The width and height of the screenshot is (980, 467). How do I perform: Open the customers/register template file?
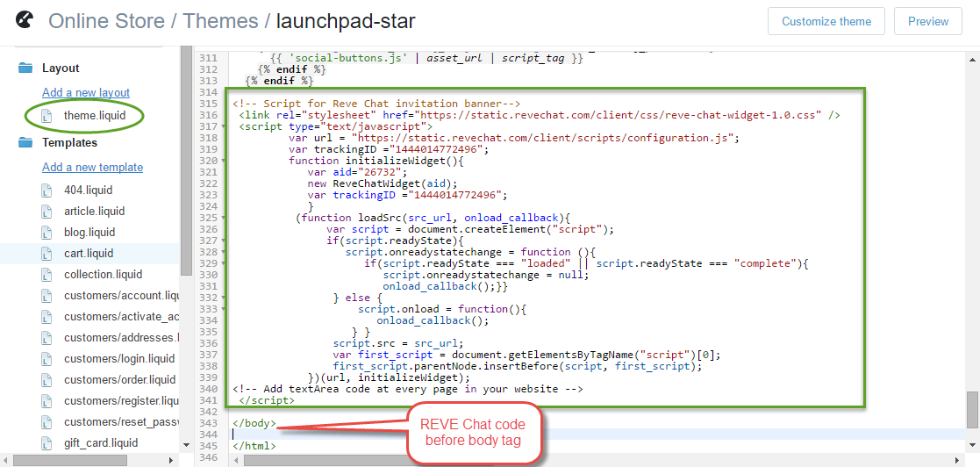tap(121, 401)
